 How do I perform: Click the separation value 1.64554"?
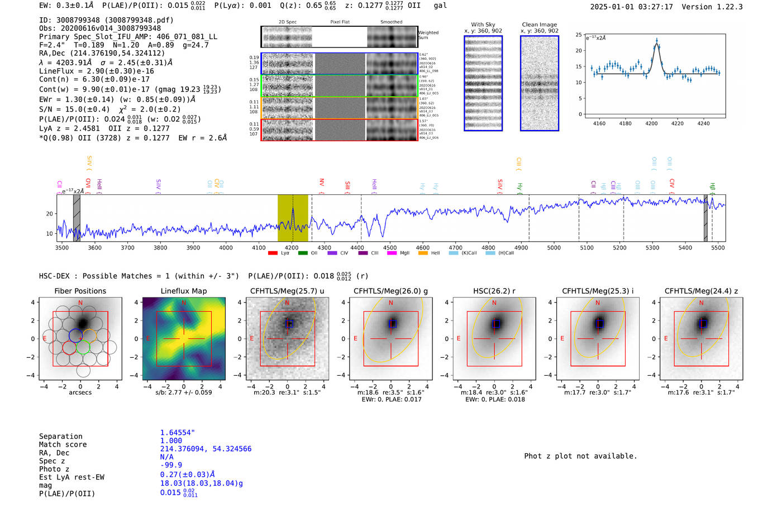pos(178,433)
